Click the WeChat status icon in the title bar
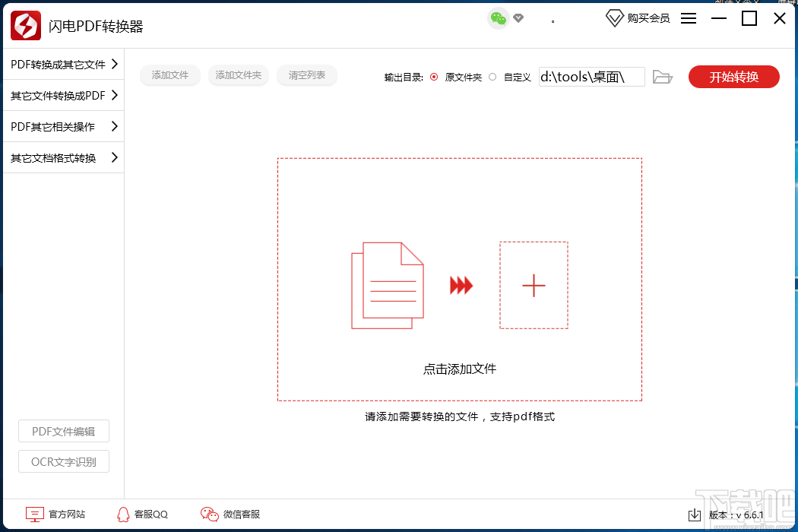 498,17
